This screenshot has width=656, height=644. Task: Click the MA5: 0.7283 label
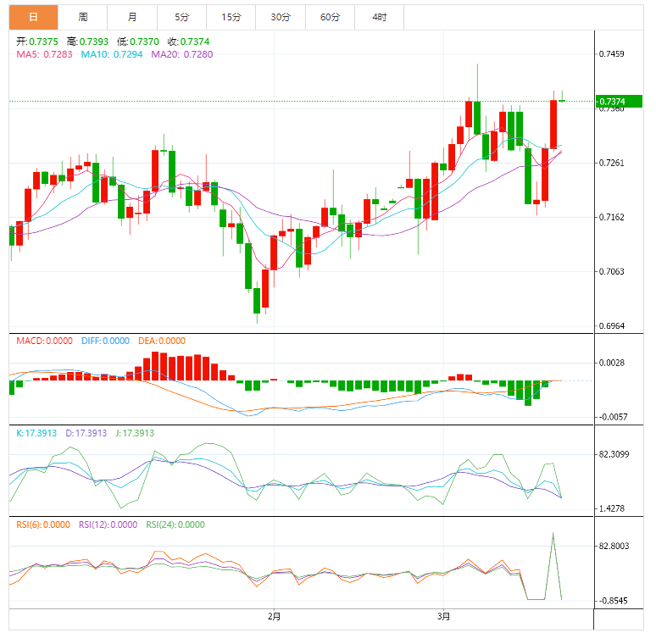[44, 54]
